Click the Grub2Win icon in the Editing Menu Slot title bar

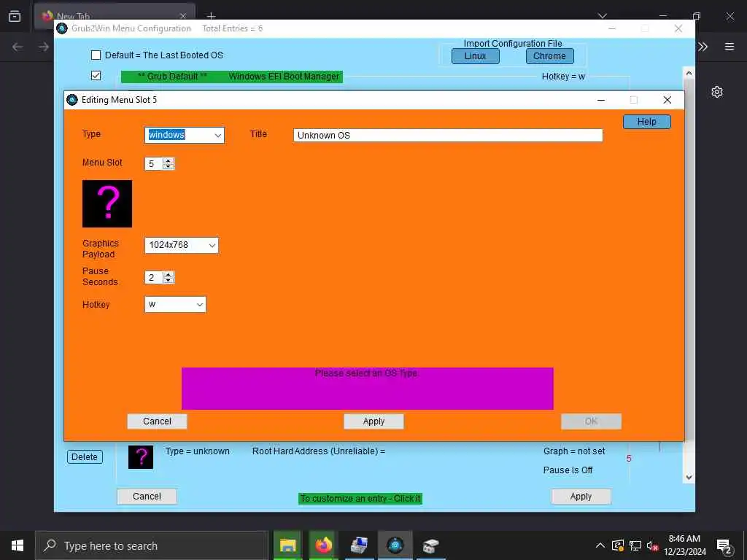(x=72, y=100)
